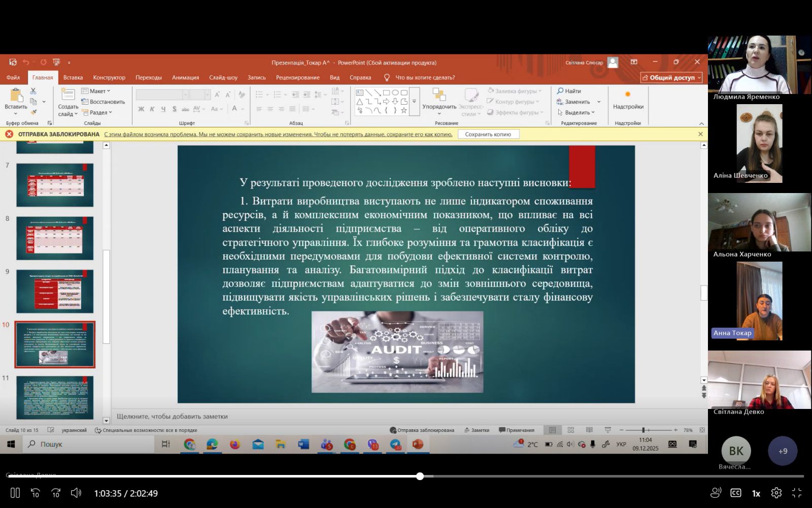The image size is (812, 508).
Task: Mute the video volume
Action: 76,493
